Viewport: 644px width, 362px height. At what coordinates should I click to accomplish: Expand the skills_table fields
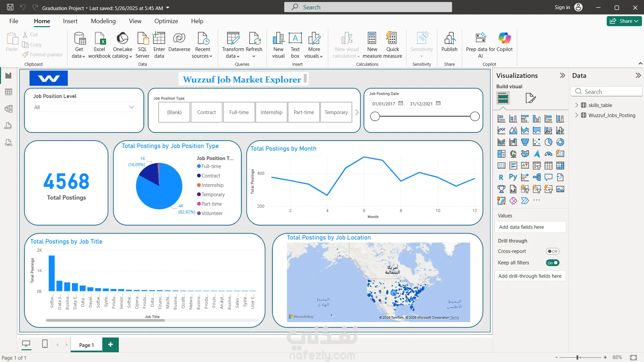point(577,105)
